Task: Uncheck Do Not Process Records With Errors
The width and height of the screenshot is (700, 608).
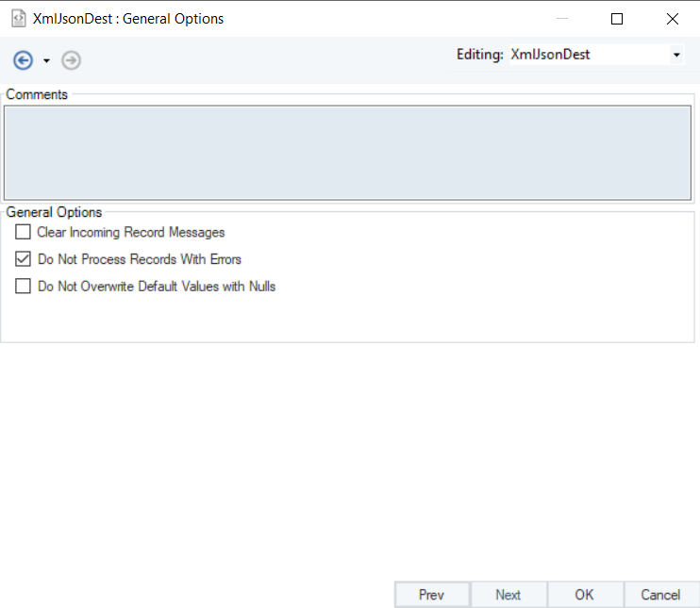Action: pos(23,258)
